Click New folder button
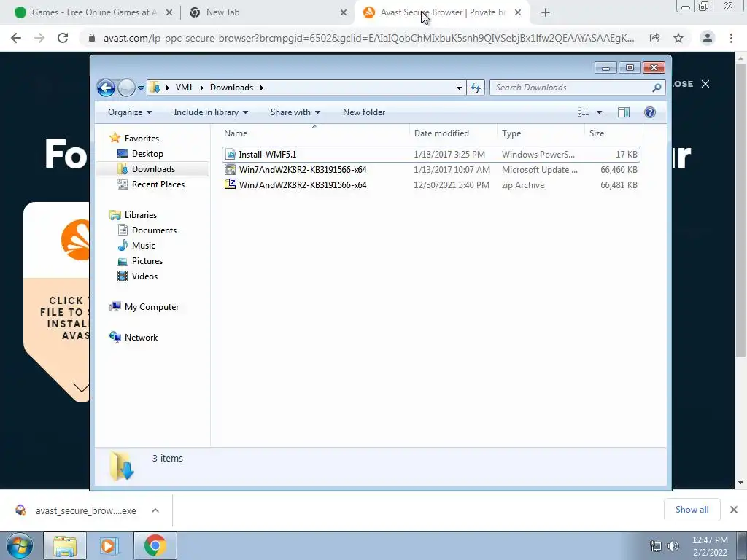Image resolution: width=747 pixels, height=560 pixels. [364, 112]
